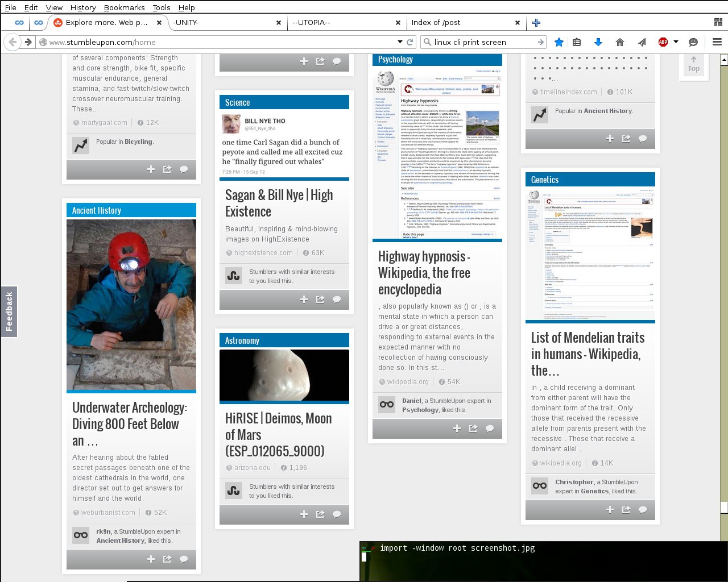Screen dimensions: 728x582
Task: Click the search go arrow
Action: (x=540, y=42)
